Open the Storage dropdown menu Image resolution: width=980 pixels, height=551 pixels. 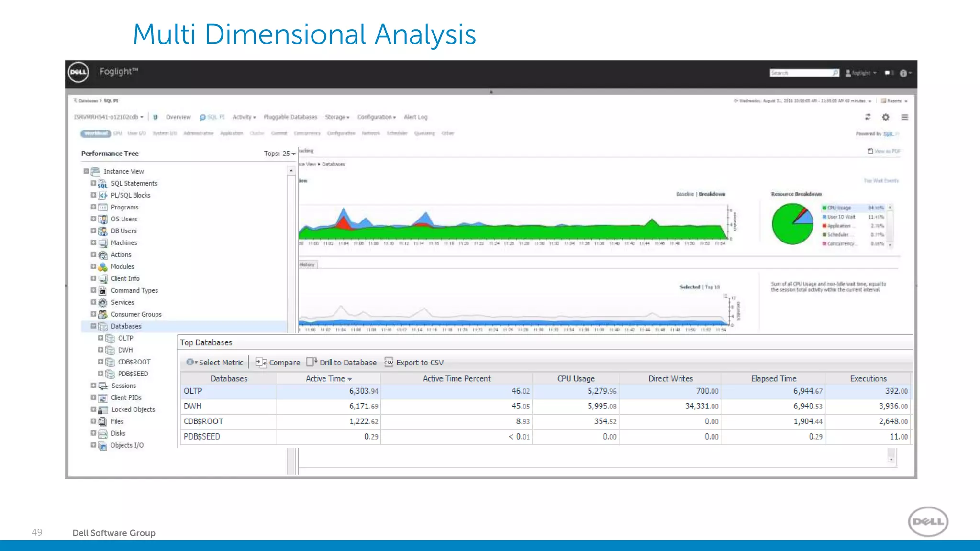337,117
